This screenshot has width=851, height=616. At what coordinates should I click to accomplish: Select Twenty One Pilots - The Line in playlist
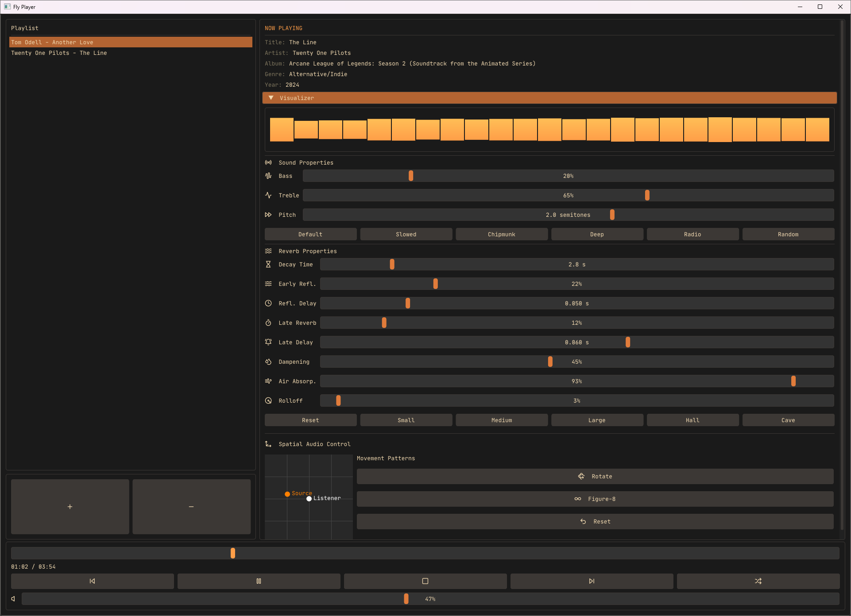coord(59,53)
